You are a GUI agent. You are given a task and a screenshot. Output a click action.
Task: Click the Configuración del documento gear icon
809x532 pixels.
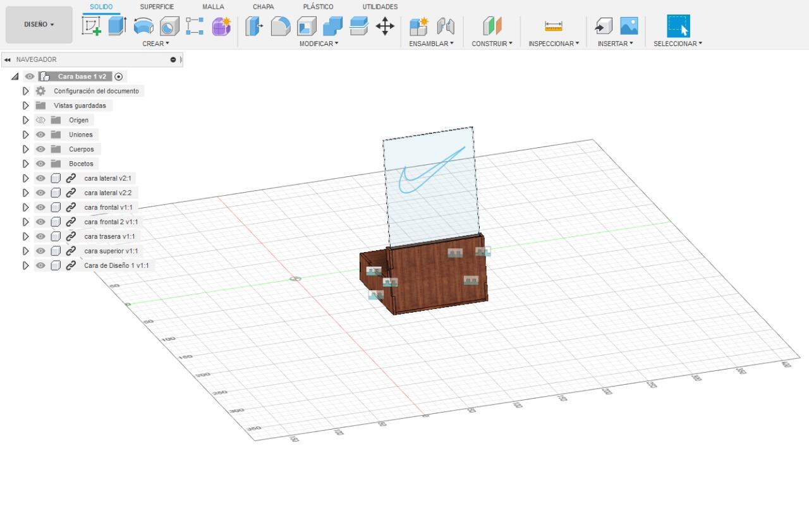pos(40,91)
